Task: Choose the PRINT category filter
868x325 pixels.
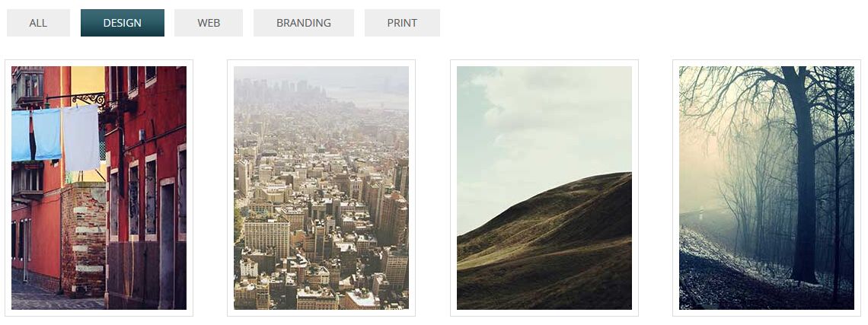Action: click(x=402, y=23)
